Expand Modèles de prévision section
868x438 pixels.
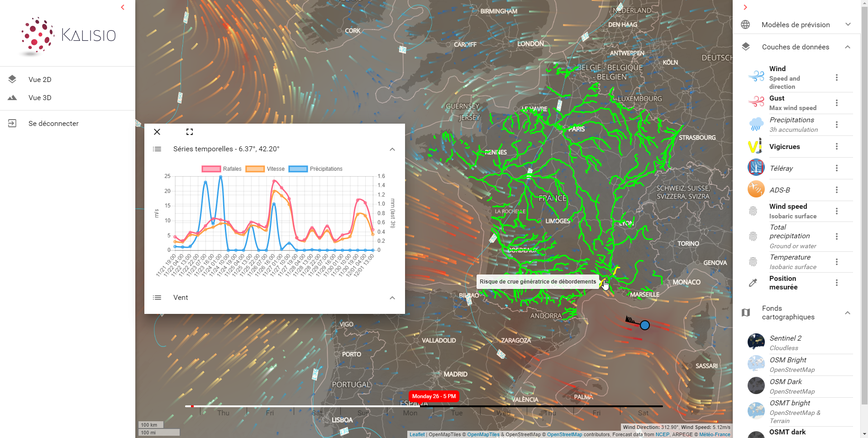pyautogui.click(x=848, y=24)
